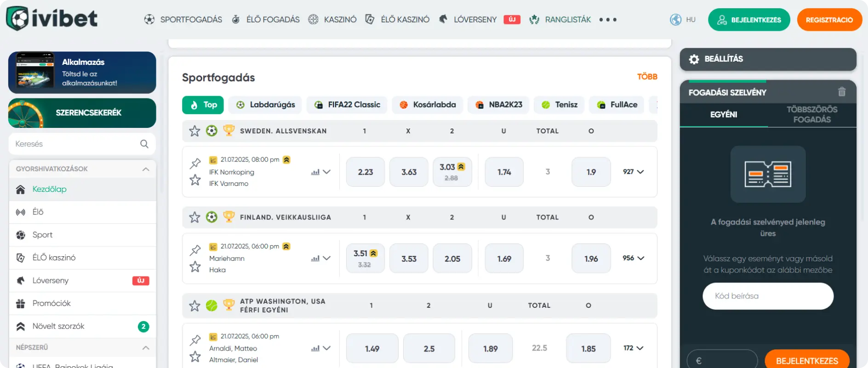The height and width of the screenshot is (368, 868).
Task: Open the Beállítás settings gear
Action: pos(693,59)
